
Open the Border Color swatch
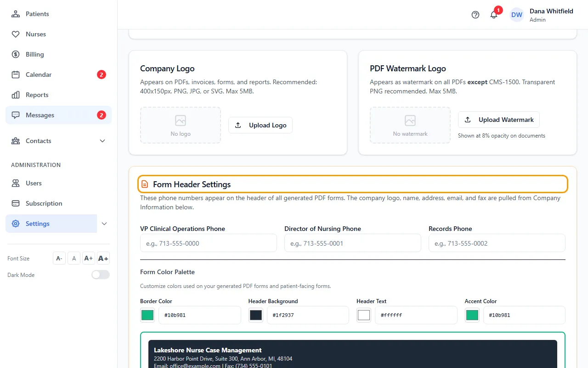click(147, 315)
